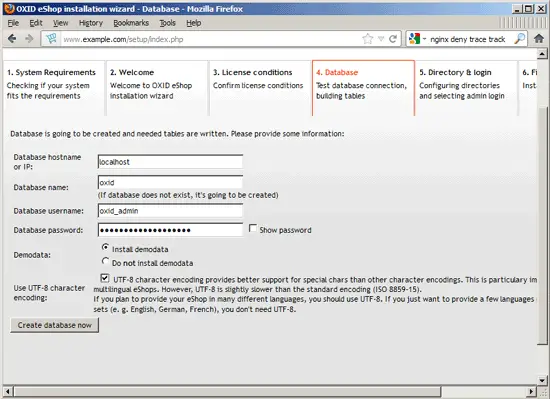550x399 pixels.
Task: Open the Bookmarks menu
Action: point(131,23)
